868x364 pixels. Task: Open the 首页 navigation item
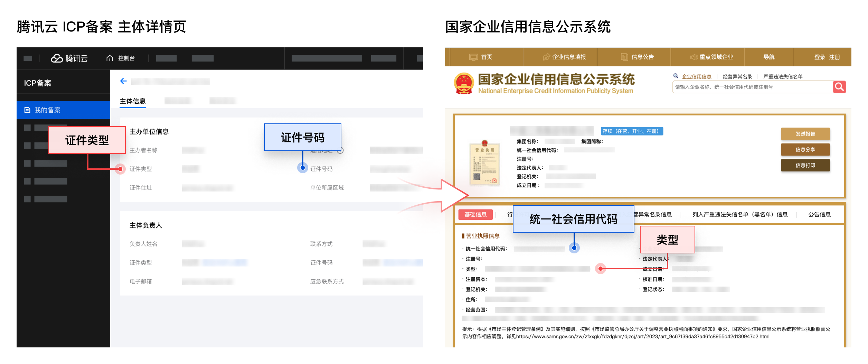pyautogui.click(x=481, y=57)
